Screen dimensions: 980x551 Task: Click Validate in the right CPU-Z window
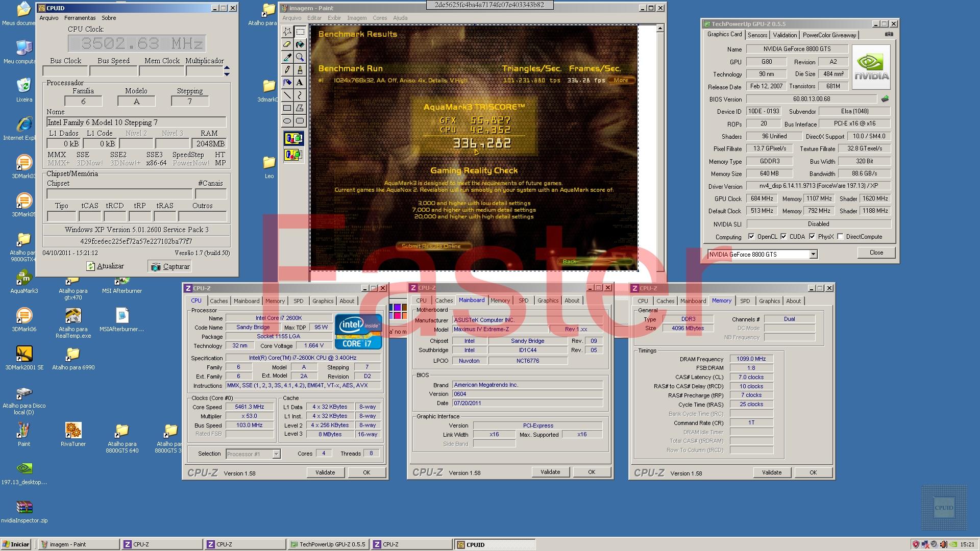point(771,472)
